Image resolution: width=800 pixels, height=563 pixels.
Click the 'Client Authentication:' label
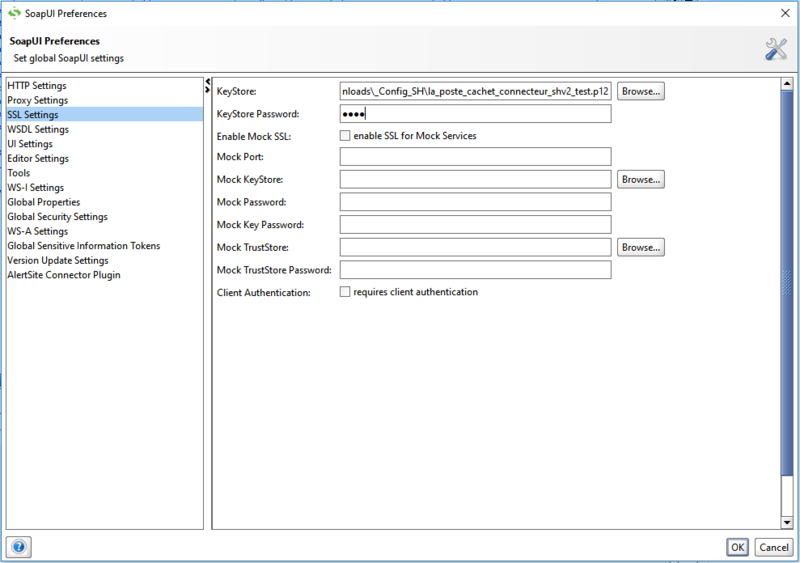point(263,292)
